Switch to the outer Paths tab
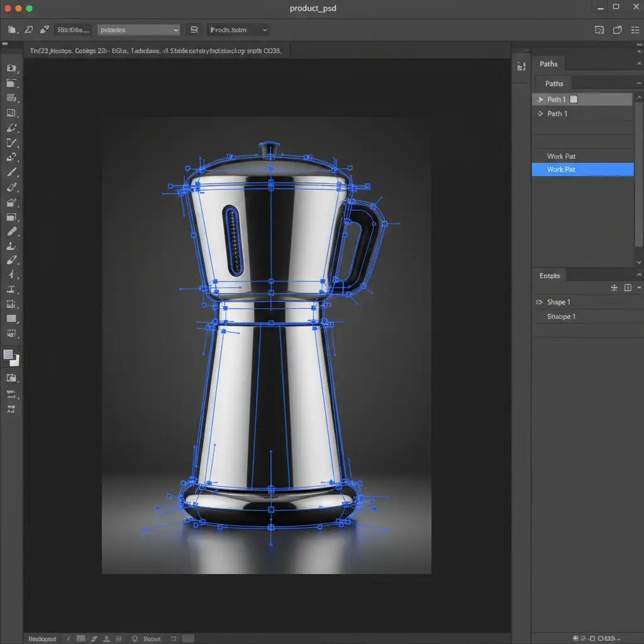The image size is (644, 644). coord(548,64)
